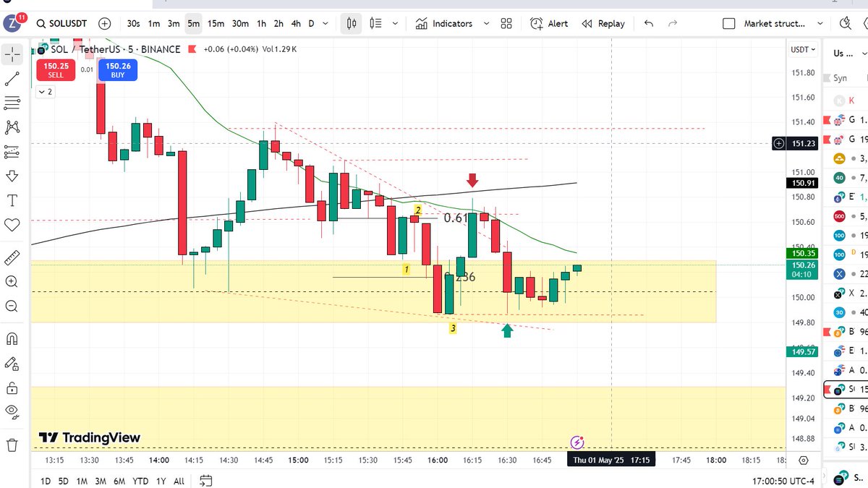Open the user profile avatar menu
This screenshot has width=868, height=488.
(13, 23)
